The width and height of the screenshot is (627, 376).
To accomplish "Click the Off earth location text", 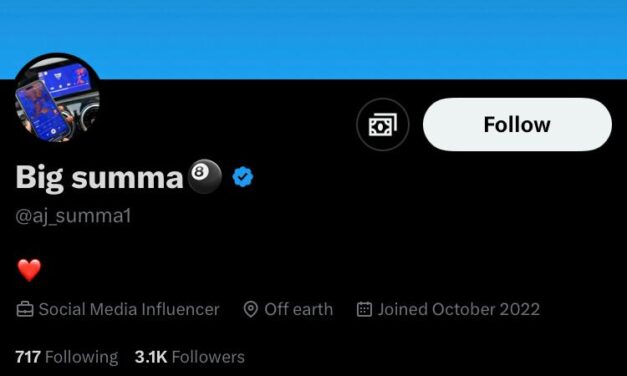I will 298,310.
